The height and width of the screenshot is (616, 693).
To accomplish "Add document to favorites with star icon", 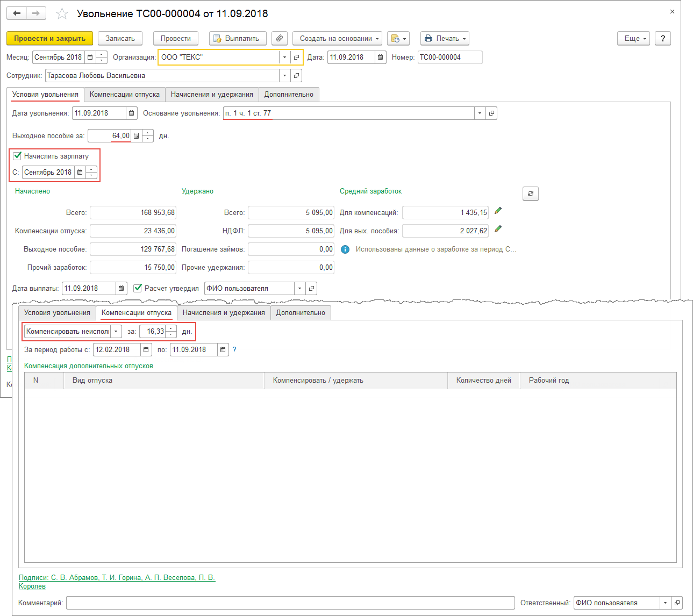I will click(62, 14).
